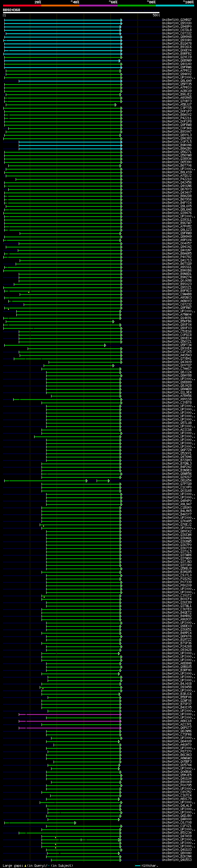
Task: Click the =100char. scale legend text
Action: (x=150, y=865)
